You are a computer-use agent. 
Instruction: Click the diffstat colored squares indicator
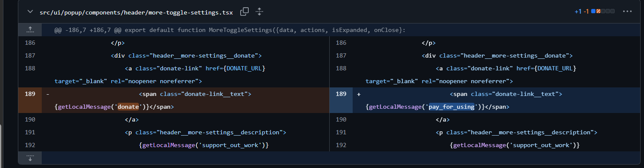pos(603,12)
